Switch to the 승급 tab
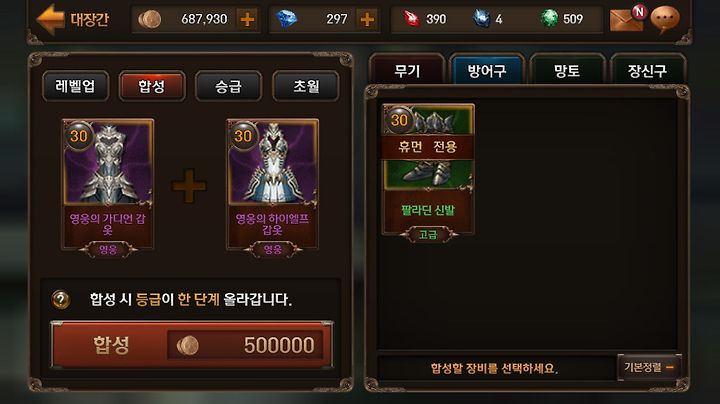The image size is (720, 404). click(229, 86)
